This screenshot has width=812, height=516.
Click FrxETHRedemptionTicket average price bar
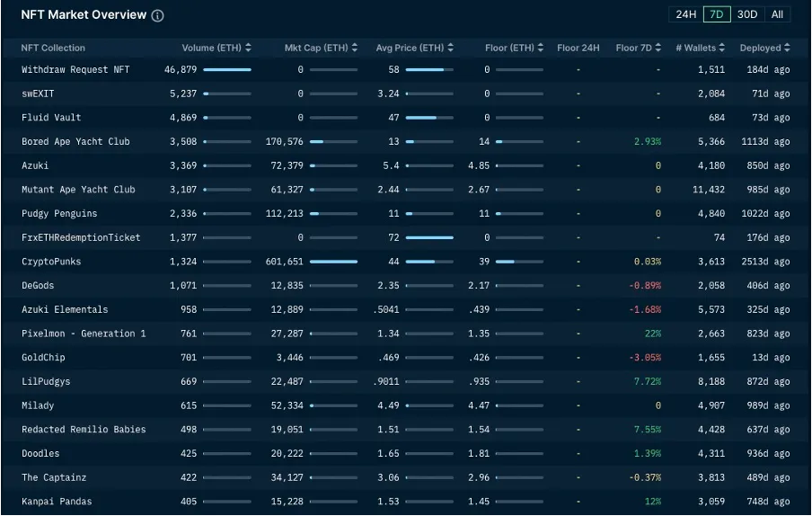tap(429, 237)
